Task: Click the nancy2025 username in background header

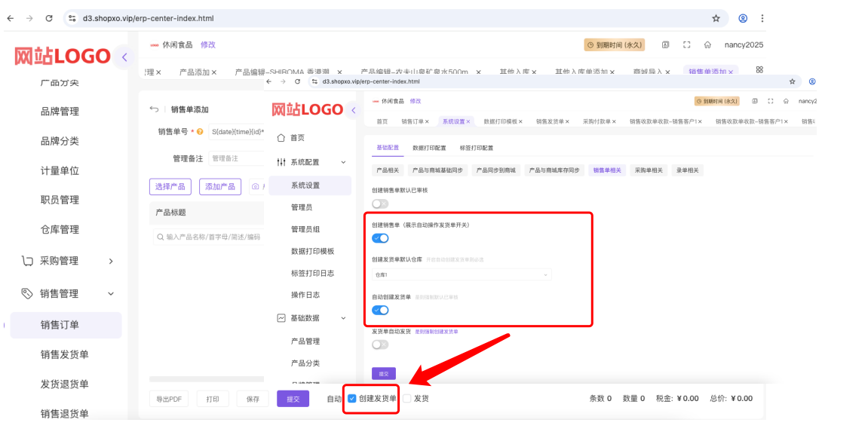Action: [744, 44]
